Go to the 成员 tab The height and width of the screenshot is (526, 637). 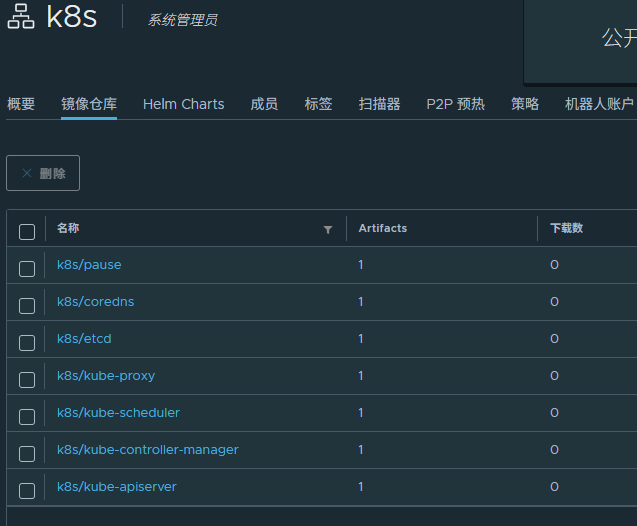click(264, 104)
